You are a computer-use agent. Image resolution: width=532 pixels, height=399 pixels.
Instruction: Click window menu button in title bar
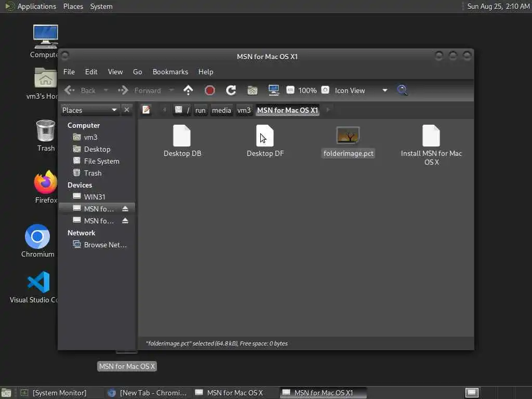pyautogui.click(x=65, y=56)
